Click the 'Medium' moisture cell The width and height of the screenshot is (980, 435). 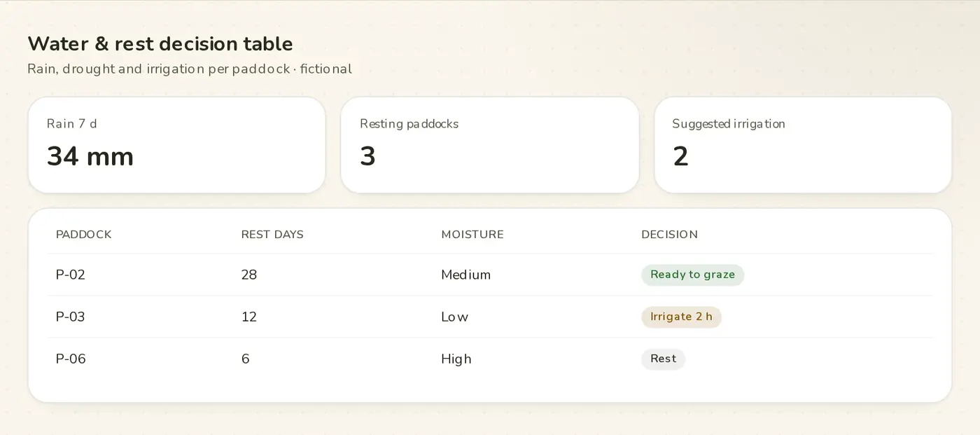pyautogui.click(x=466, y=275)
